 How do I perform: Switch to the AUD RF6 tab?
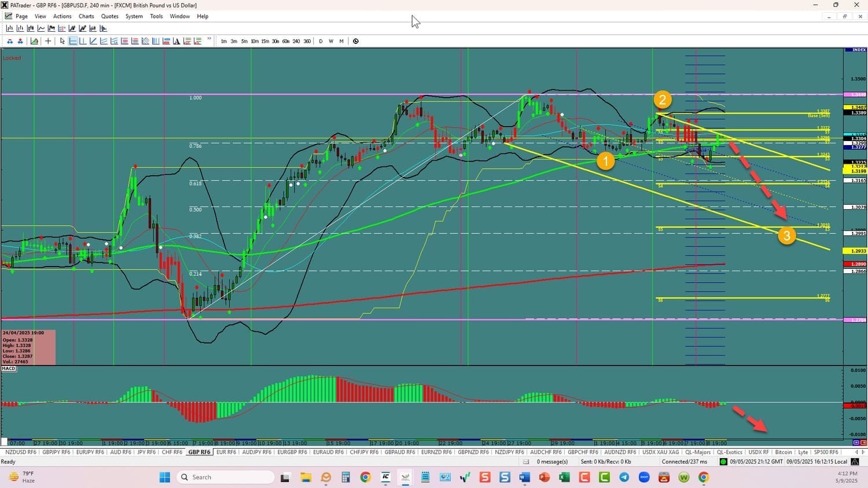click(x=120, y=452)
